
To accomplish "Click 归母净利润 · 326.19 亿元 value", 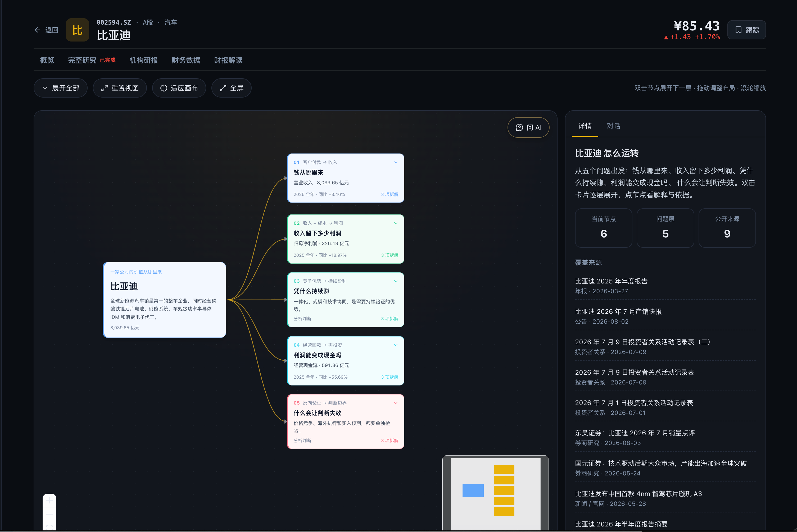I will [x=321, y=243].
